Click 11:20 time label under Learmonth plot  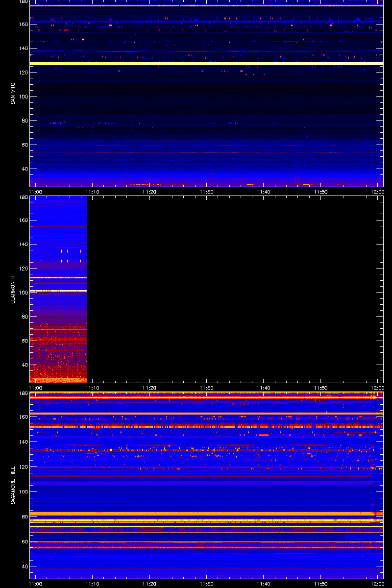coord(149,388)
